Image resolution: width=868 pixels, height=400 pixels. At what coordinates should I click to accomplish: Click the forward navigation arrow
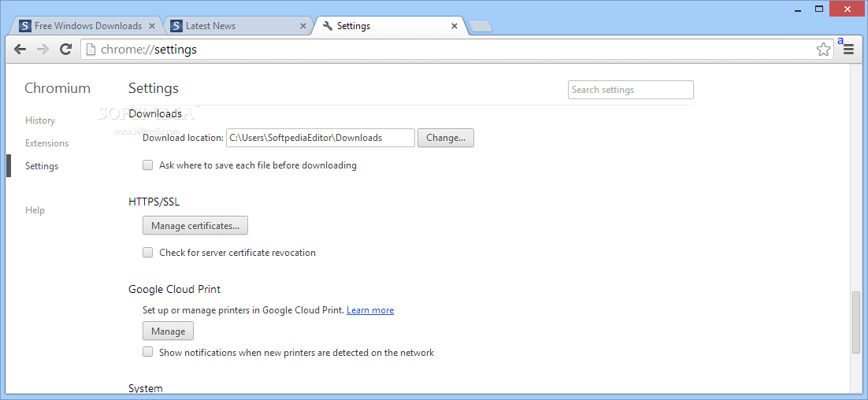[43, 50]
